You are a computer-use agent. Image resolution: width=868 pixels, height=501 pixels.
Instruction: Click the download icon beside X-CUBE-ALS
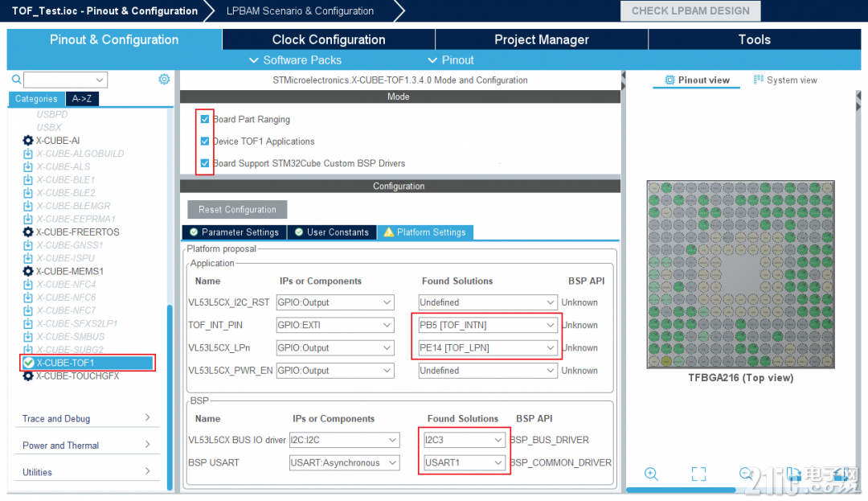(x=27, y=166)
